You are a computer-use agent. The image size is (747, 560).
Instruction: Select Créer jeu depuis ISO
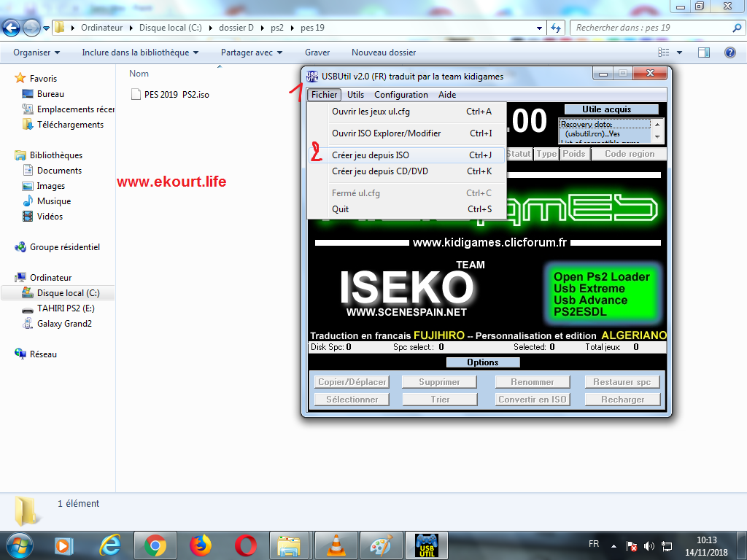tap(406, 155)
